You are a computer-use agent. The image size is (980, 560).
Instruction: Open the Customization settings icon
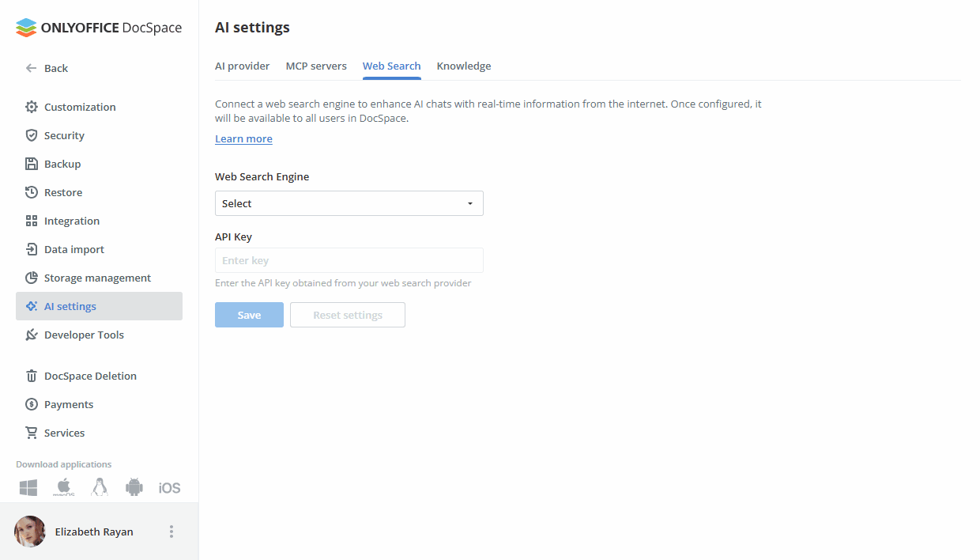coord(30,107)
